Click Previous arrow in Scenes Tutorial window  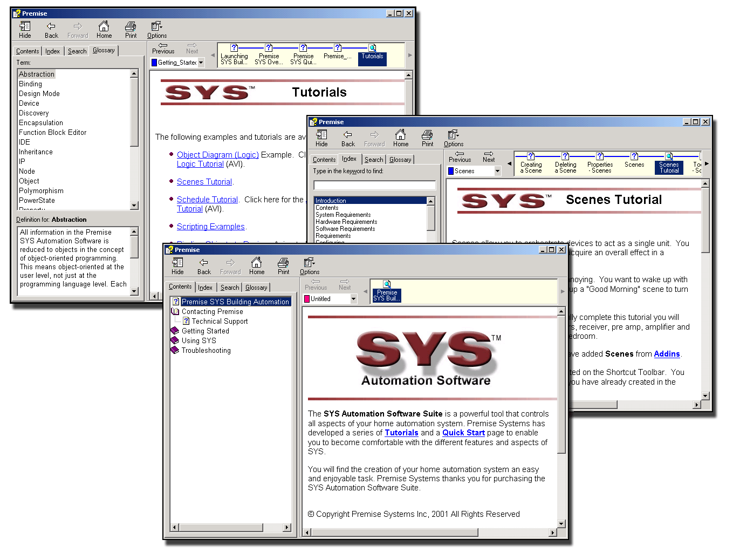coord(460,157)
